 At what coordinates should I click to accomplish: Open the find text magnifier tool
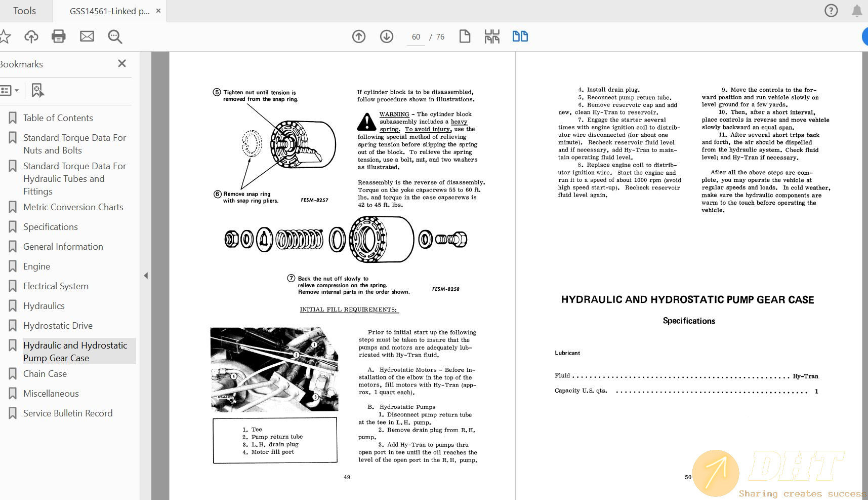tap(115, 36)
